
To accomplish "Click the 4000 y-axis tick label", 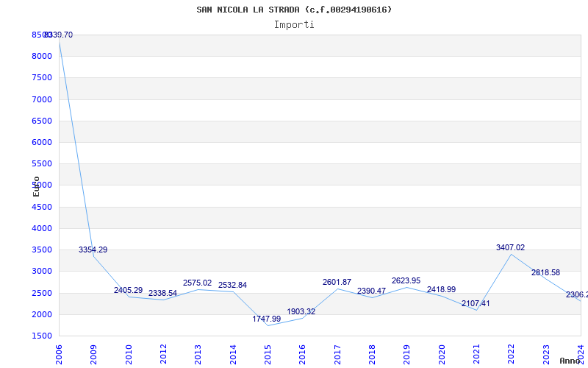I will pyautogui.click(x=42, y=228).
